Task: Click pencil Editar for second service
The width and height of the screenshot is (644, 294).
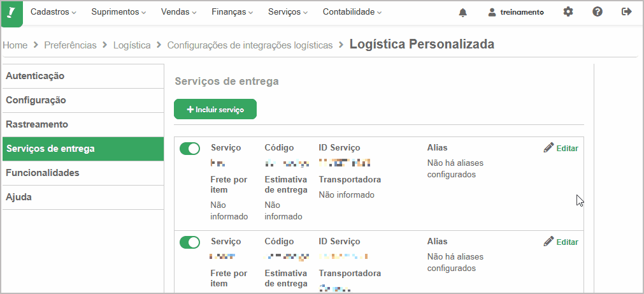Action: tap(561, 242)
